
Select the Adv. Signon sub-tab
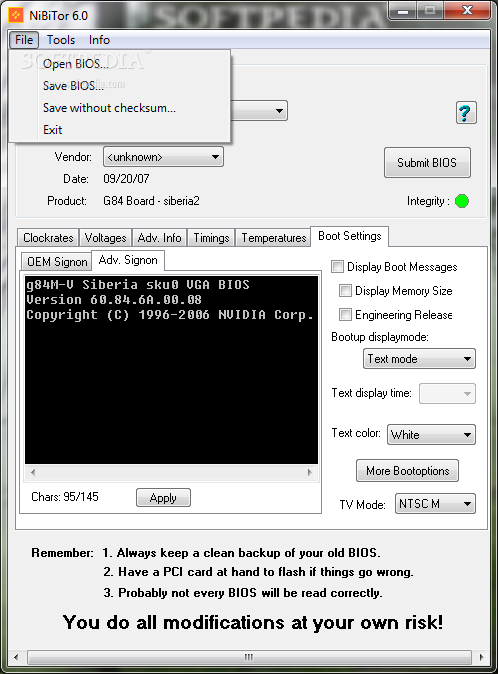[128, 260]
